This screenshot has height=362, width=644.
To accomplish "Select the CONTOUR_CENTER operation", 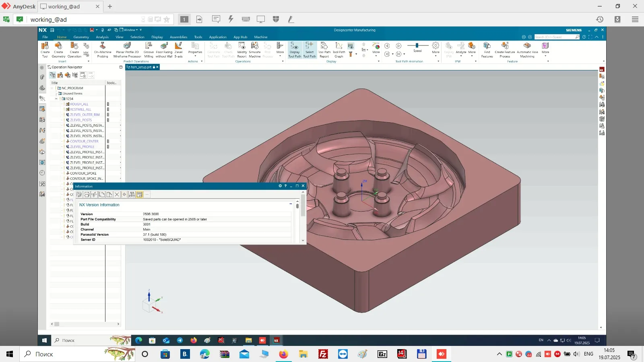I will point(84,141).
